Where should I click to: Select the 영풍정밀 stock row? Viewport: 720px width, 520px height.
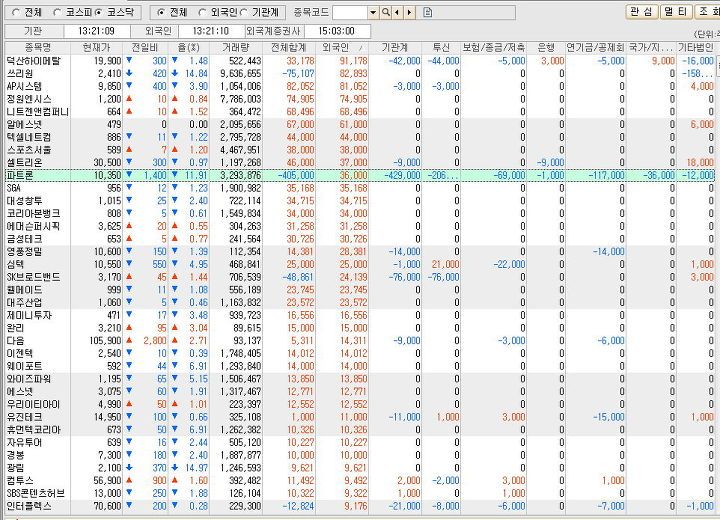pos(360,252)
